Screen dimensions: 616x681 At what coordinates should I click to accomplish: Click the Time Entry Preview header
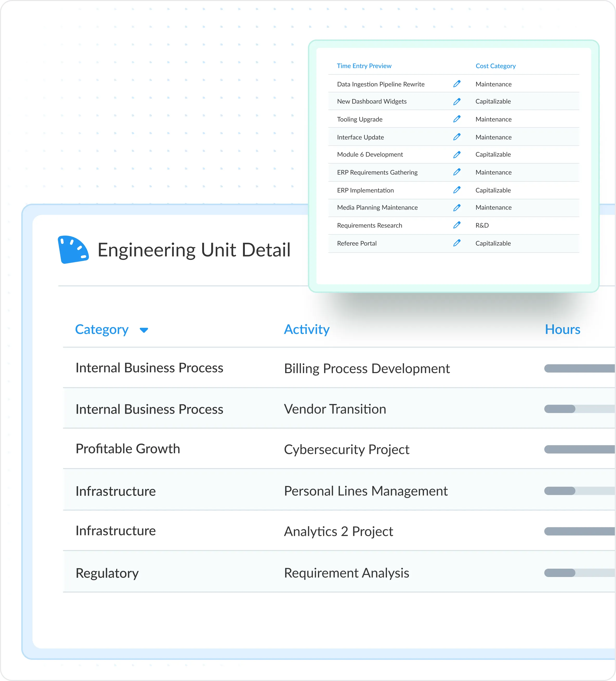pos(364,66)
